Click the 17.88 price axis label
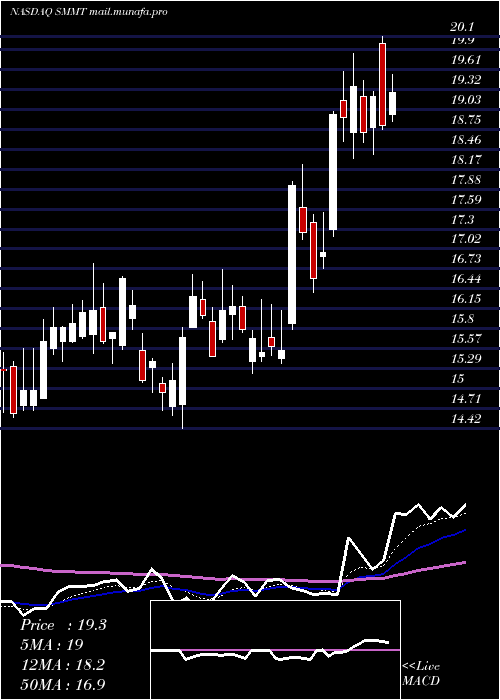This screenshot has height=700, width=500. pyautogui.click(x=466, y=179)
